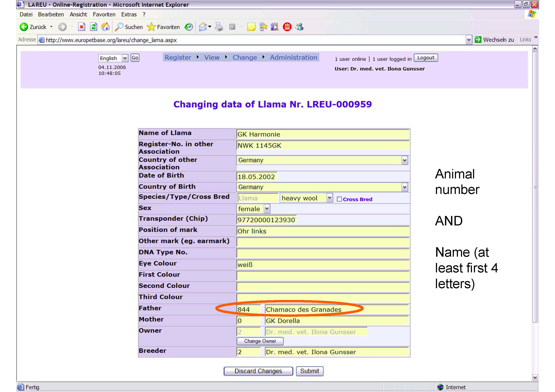
Task: Refresh the page with the green arrows icon
Action: click(x=93, y=27)
